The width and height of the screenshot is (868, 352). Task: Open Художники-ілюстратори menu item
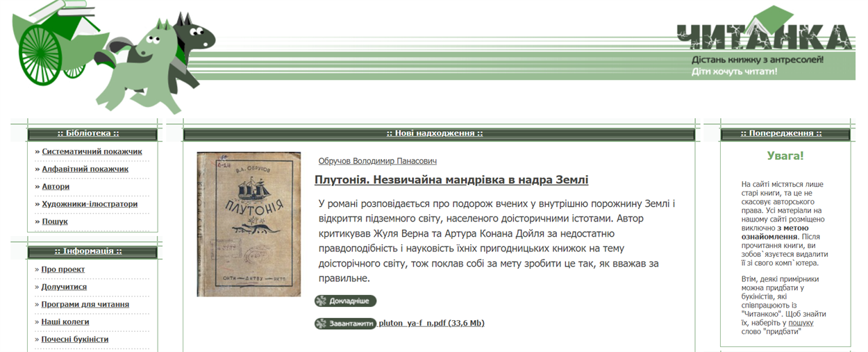click(x=90, y=204)
